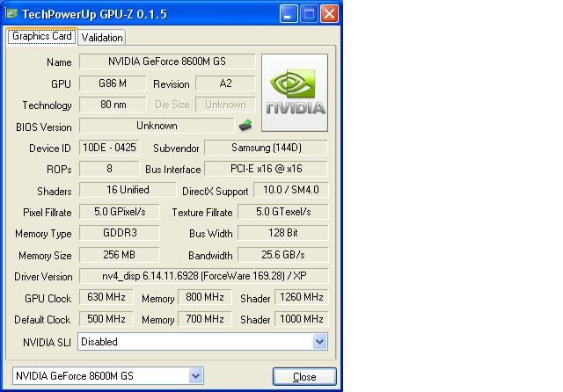This screenshot has width=563, height=392.
Task: Click the Memory Type field GDDR3
Action: point(120,233)
